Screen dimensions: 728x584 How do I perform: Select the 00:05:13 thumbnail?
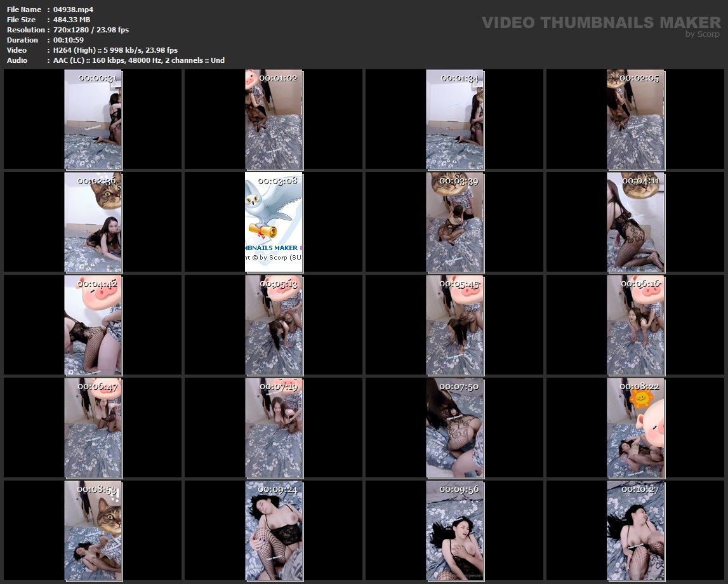point(274,325)
